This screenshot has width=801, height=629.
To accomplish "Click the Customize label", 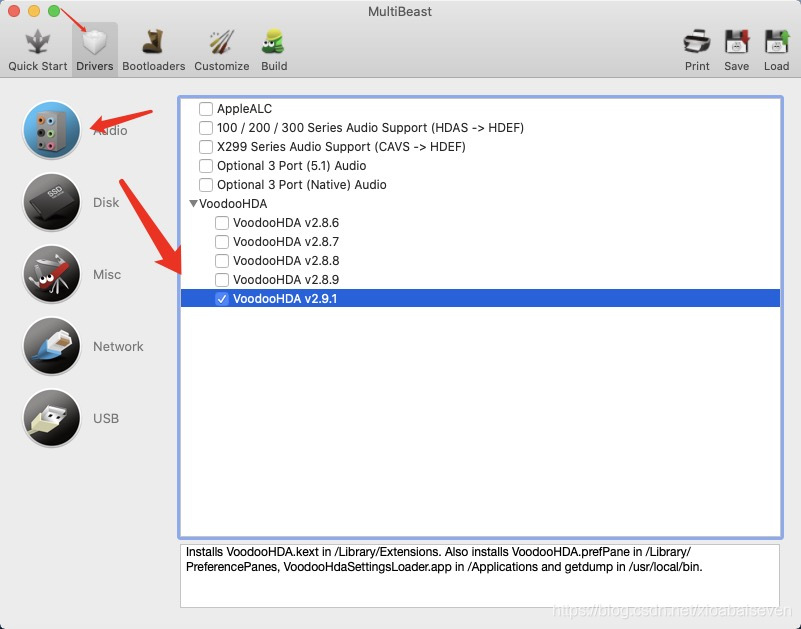I will [221, 66].
